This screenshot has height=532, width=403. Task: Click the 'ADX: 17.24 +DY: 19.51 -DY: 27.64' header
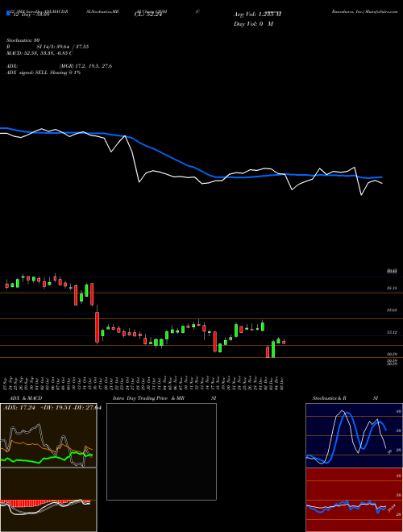click(52, 408)
